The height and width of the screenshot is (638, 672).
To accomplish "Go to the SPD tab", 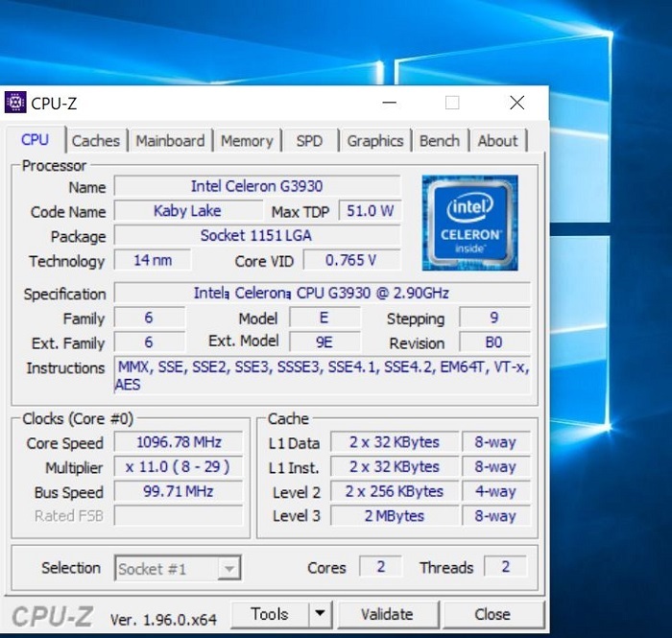I will pyautogui.click(x=309, y=141).
